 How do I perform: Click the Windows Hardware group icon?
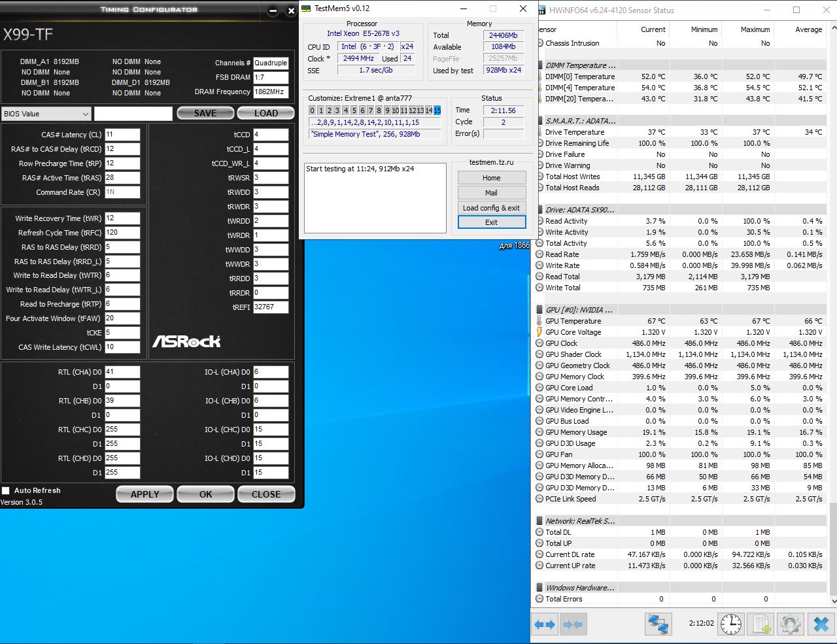540,588
